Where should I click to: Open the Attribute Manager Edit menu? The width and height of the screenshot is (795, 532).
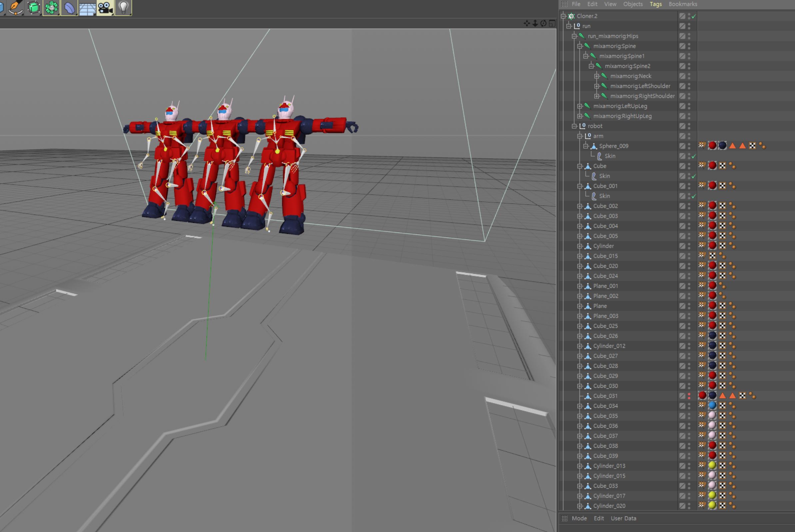598,518
